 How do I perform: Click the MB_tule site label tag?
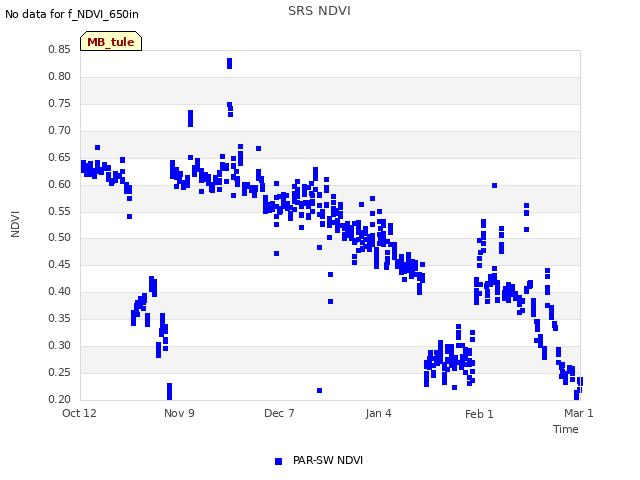pos(111,41)
